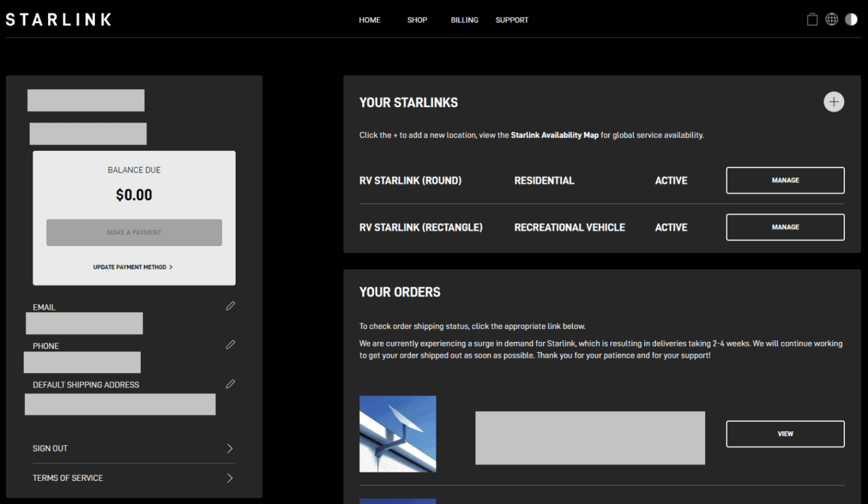This screenshot has width=868, height=504.
Task: Click the Starlink dish order thumbnail
Action: (397, 434)
